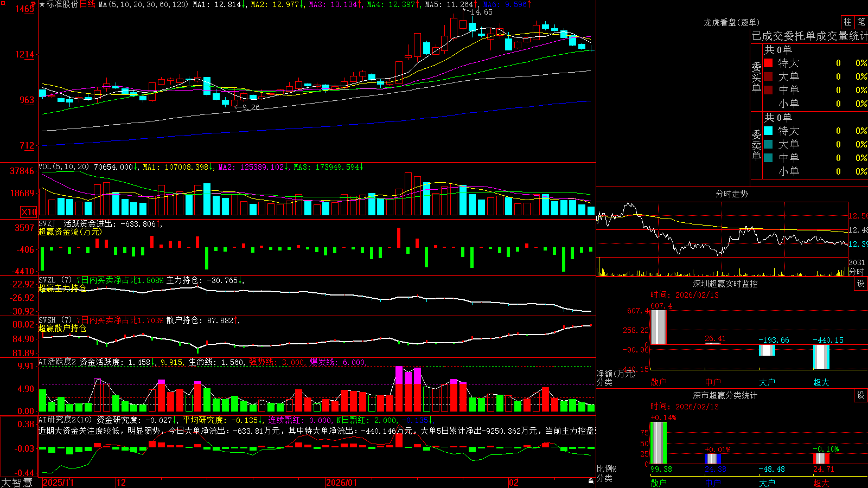This screenshot has height=488, width=868.
Task: Click the 小单 row under 委买单
Action: (x=815, y=104)
